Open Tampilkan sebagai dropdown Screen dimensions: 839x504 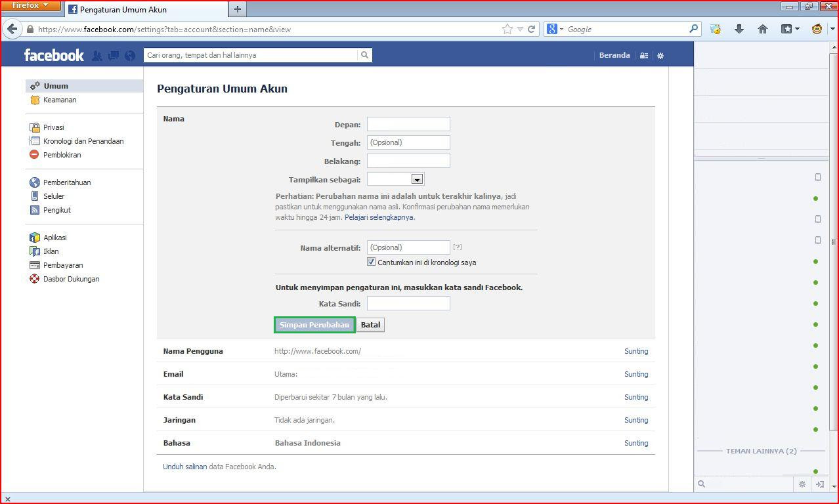click(395, 179)
